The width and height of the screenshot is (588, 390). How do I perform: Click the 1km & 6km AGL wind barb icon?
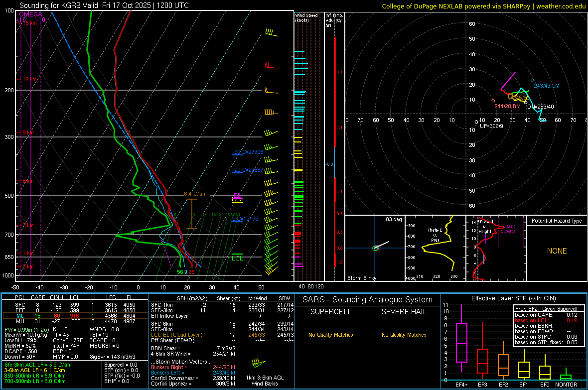259,364
